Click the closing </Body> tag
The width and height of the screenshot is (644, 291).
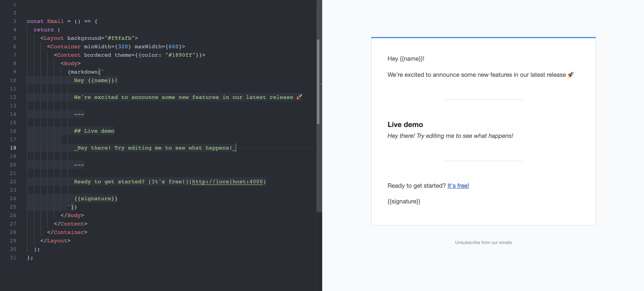(72, 215)
